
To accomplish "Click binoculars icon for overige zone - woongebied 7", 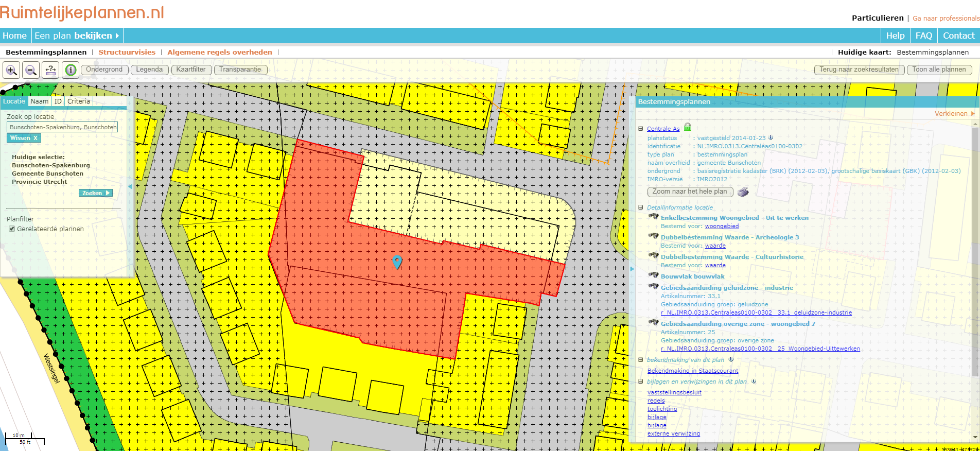I will pyautogui.click(x=654, y=323).
